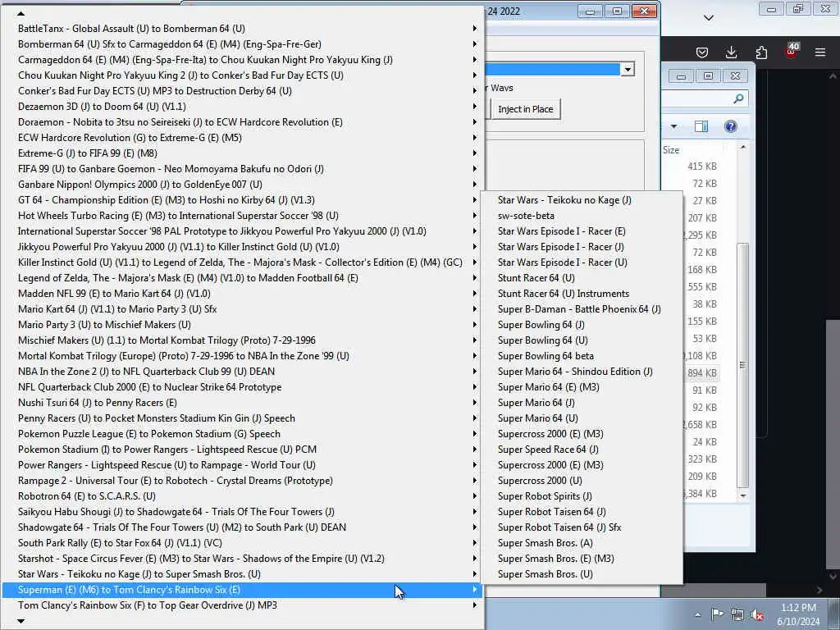Open Dezaemon 3D (J) to Doom 64 submenu

coord(243,106)
